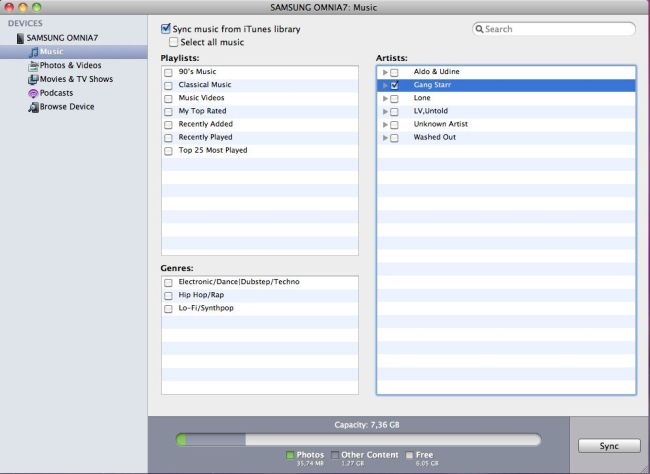Viewport: 650px width, 474px height.
Task: Expand the Washed Out artist triangle
Action: [385, 138]
